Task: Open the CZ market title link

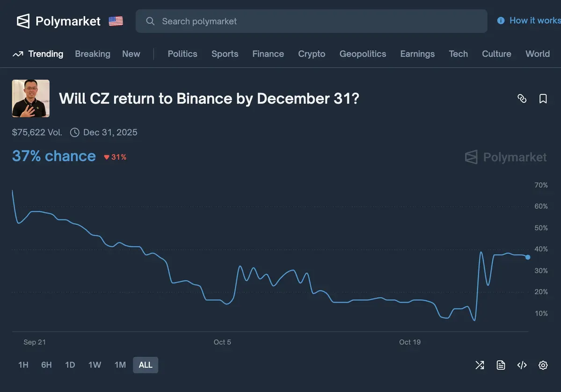Action: (x=209, y=98)
